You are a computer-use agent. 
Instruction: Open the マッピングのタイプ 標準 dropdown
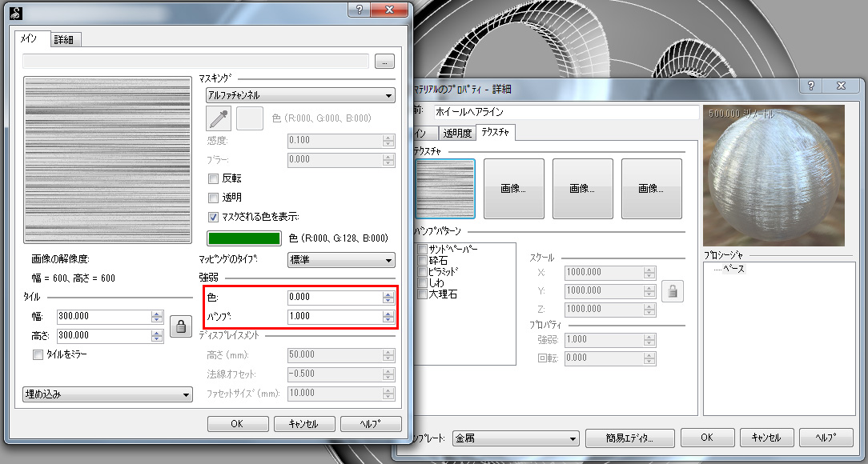point(341,260)
